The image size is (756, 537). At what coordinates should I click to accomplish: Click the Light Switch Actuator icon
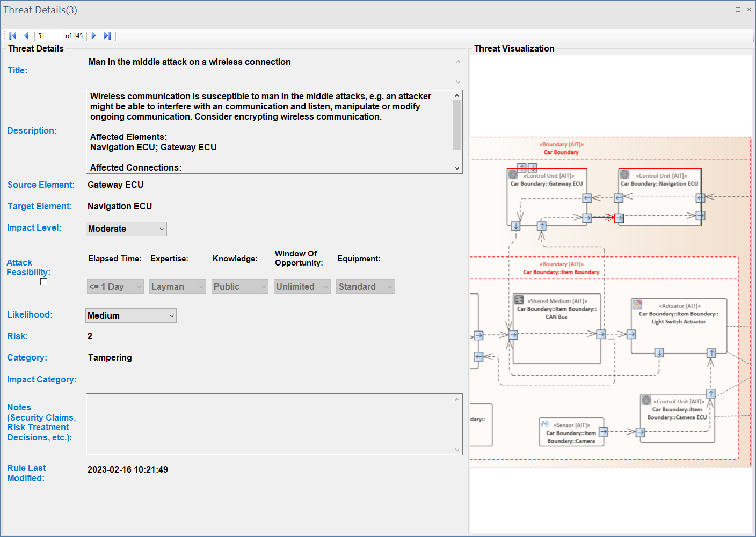point(637,305)
